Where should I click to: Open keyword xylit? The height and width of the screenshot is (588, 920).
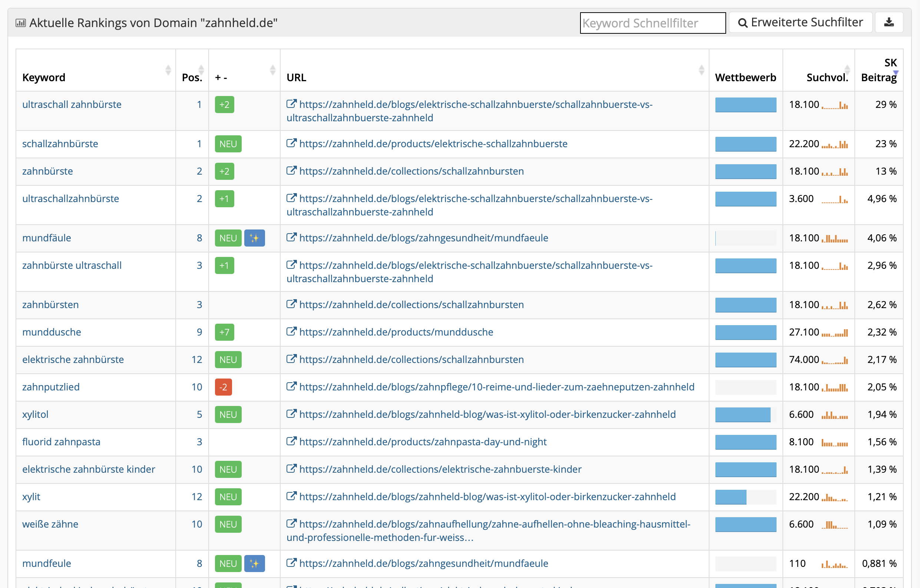(31, 497)
